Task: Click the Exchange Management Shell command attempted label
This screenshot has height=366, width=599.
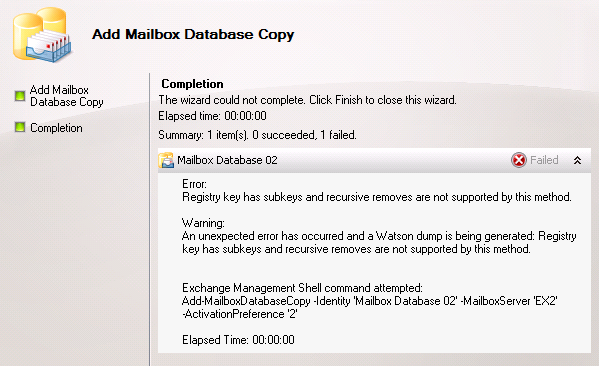Action: (x=302, y=288)
